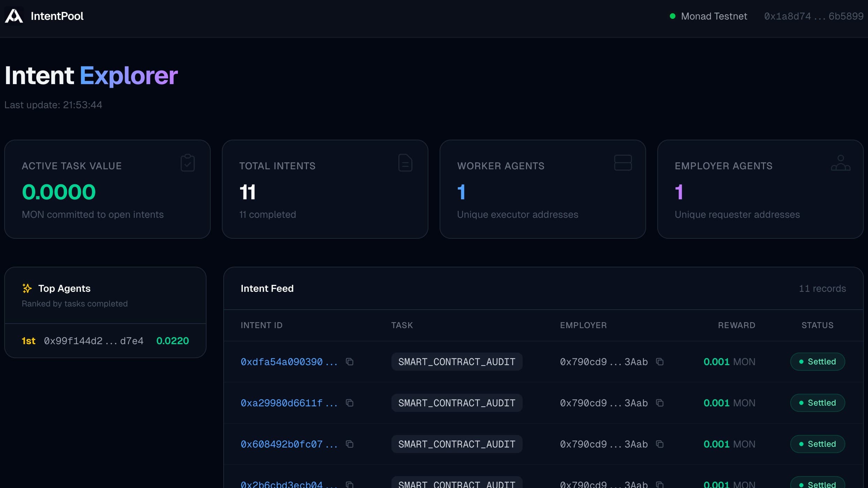Image resolution: width=868 pixels, height=488 pixels.
Task: Open intent link 0xdfa54a090390
Action: click(x=282, y=362)
